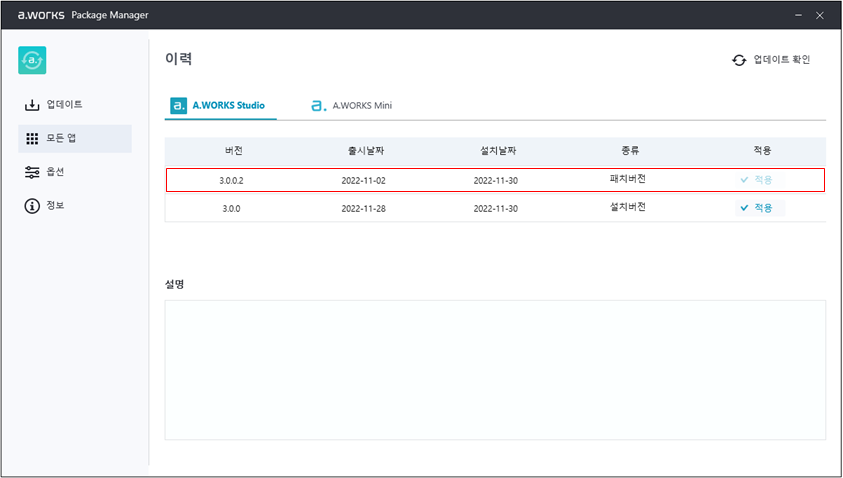This screenshot has width=843, height=478.
Task: Click the 설치날짜 column header
Action: point(498,151)
